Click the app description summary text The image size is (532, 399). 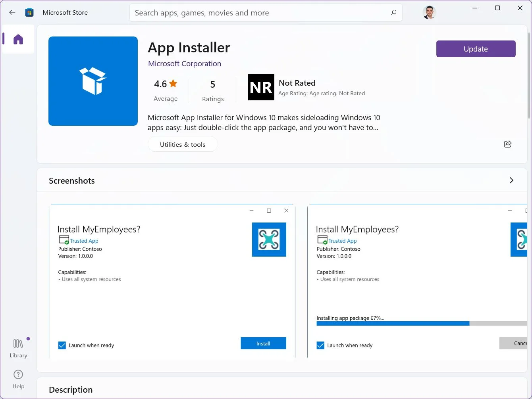264,123
